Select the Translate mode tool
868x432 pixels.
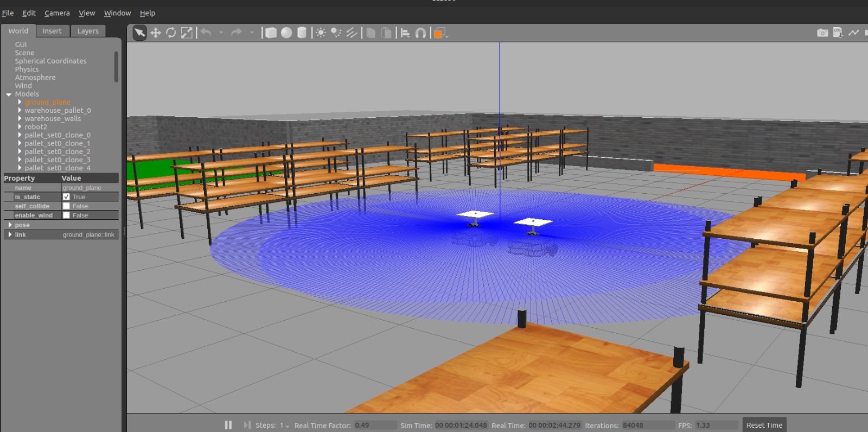coord(156,33)
